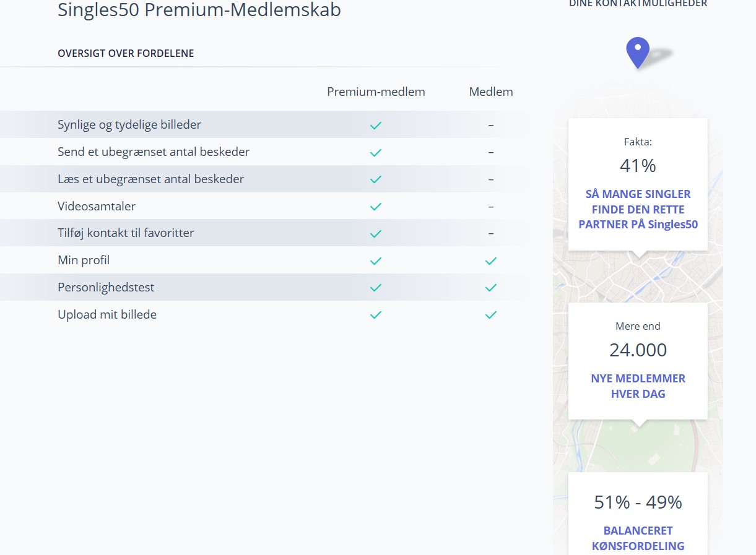756x555 pixels.
Task: Click Medlem dash for Tilføj kontakt til favoritter
Action: (491, 234)
